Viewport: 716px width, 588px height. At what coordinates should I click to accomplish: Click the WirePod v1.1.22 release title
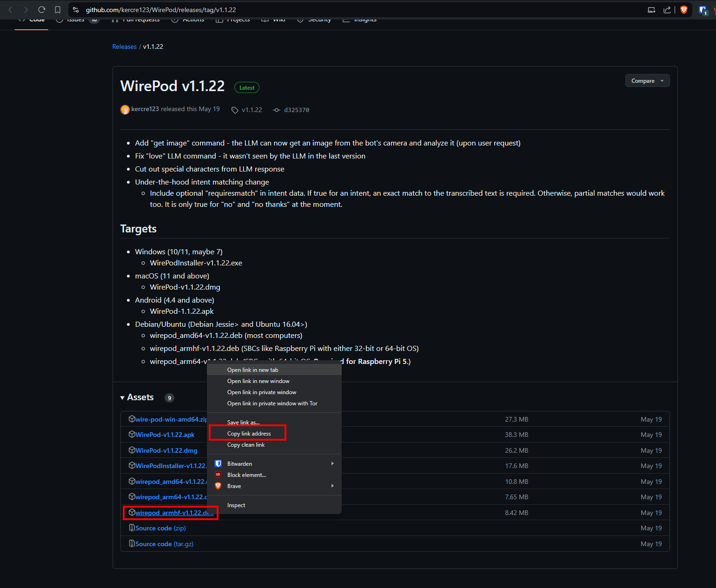[172, 86]
